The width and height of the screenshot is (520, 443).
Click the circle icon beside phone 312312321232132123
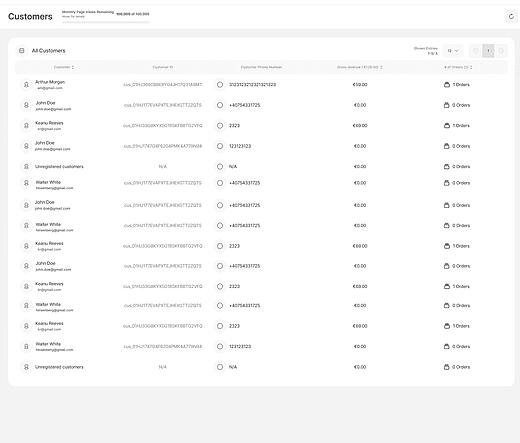click(x=220, y=85)
